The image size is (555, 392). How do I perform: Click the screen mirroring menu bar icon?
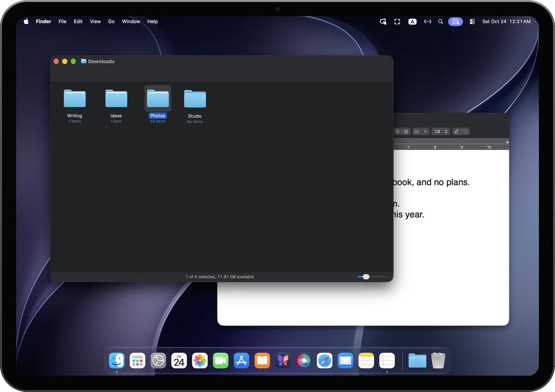[x=383, y=22]
